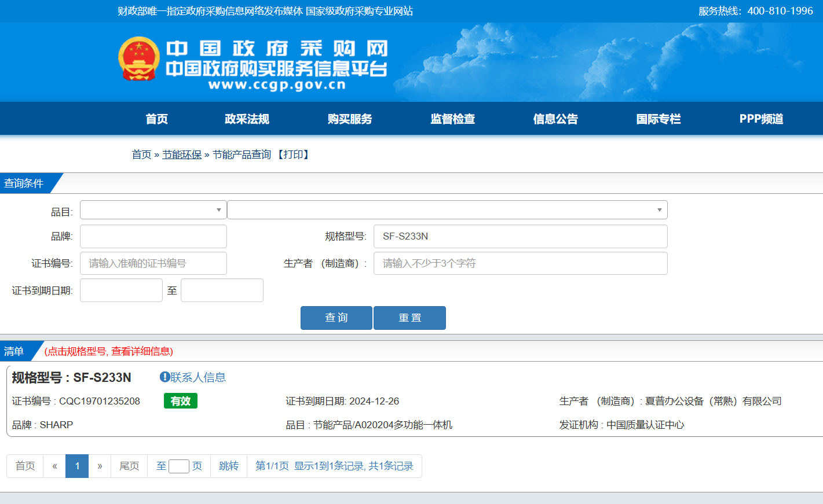Click the « previous page button
823x504 pixels.
click(54, 466)
